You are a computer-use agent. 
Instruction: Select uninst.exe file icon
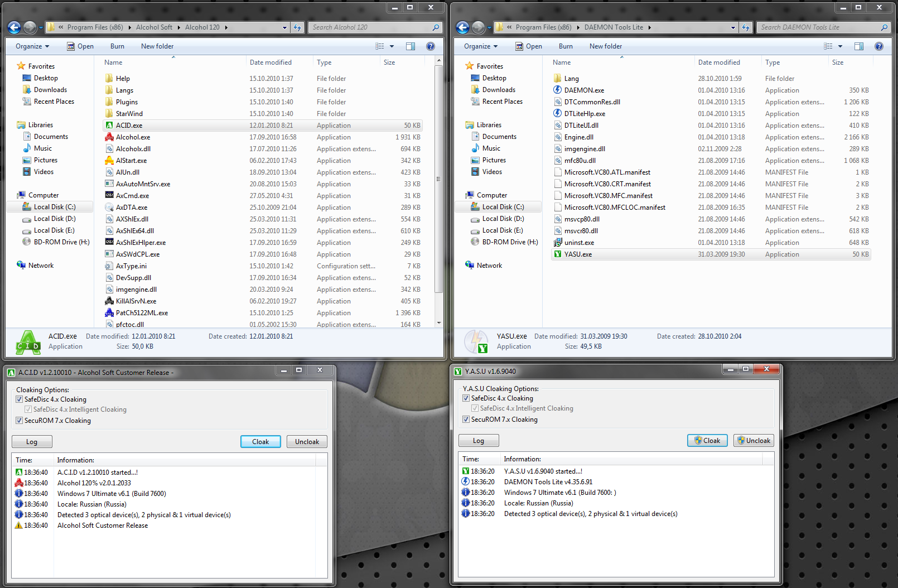(x=558, y=243)
